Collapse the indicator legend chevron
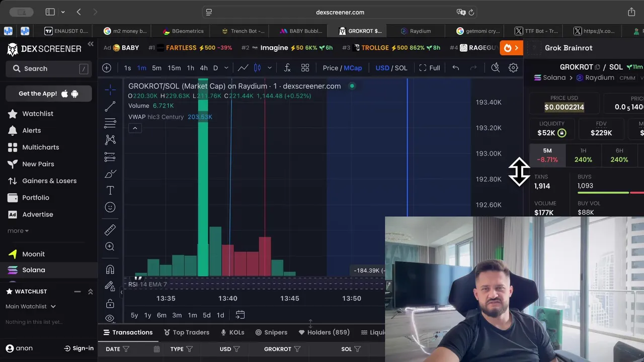The image size is (644, 362). 135,128
